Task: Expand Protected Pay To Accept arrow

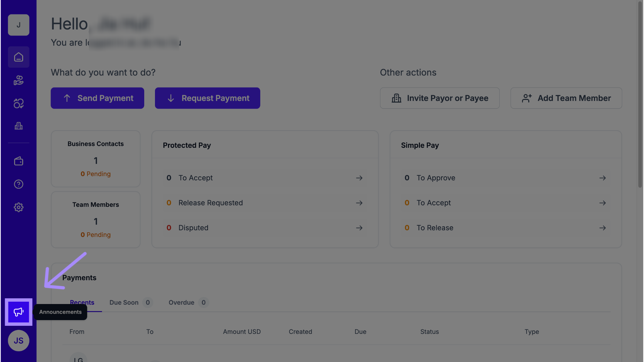Action: pos(359,178)
